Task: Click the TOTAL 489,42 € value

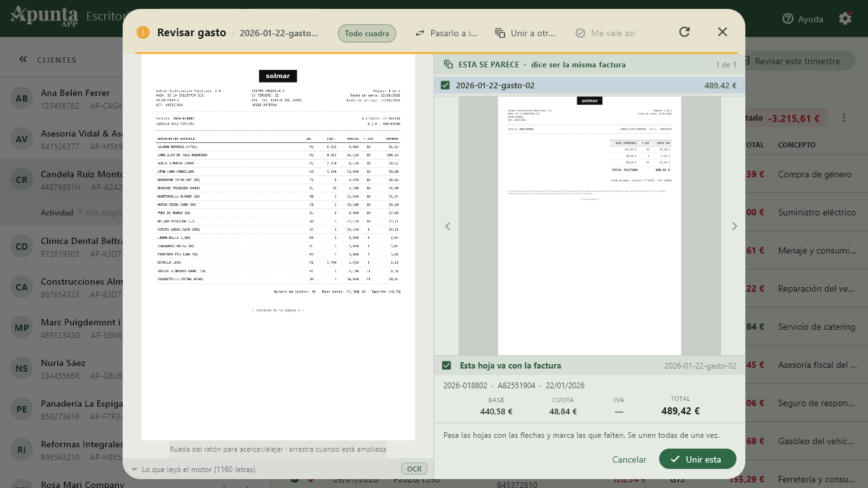Action: click(x=680, y=411)
